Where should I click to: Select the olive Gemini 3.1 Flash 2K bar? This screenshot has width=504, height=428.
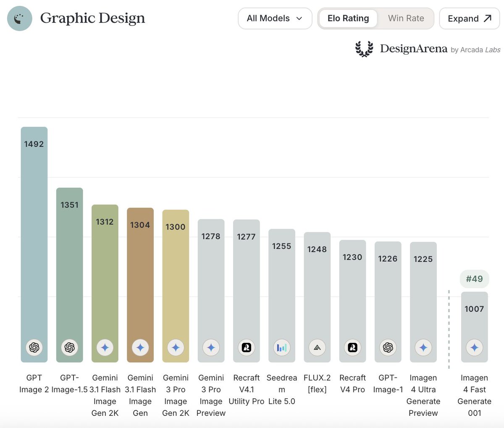[105, 283]
